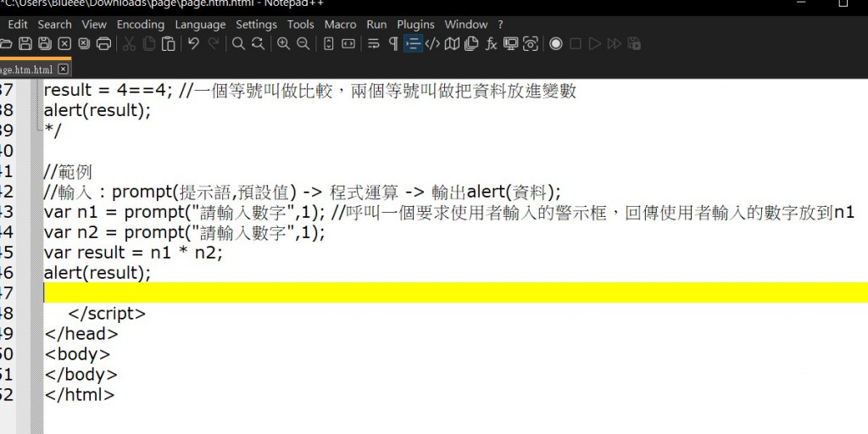Click the '</html>' closing tag
Image resolution: width=868 pixels, height=434 pixels.
(x=79, y=395)
